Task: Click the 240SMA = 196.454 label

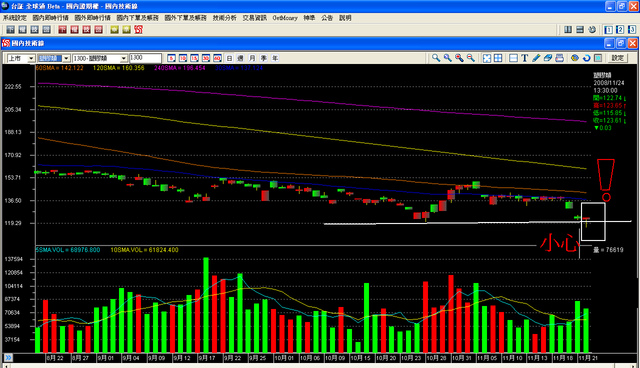Action: 180,68
